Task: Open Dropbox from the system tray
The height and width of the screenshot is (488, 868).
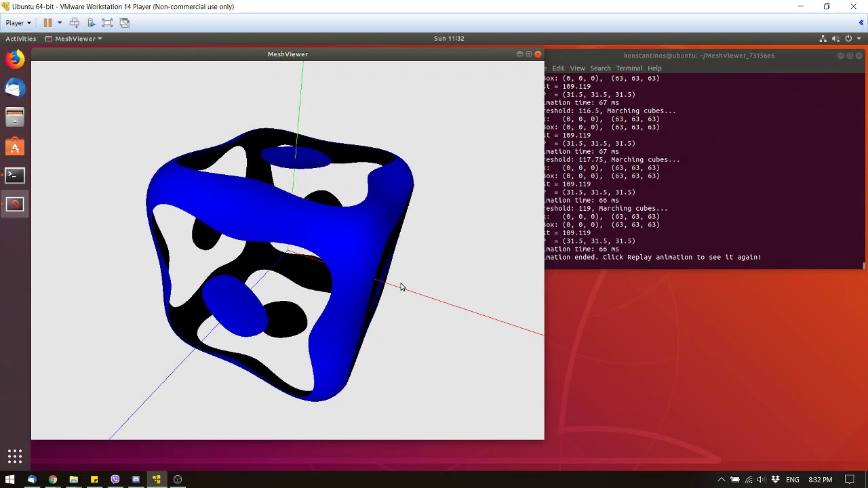Action: (775, 480)
